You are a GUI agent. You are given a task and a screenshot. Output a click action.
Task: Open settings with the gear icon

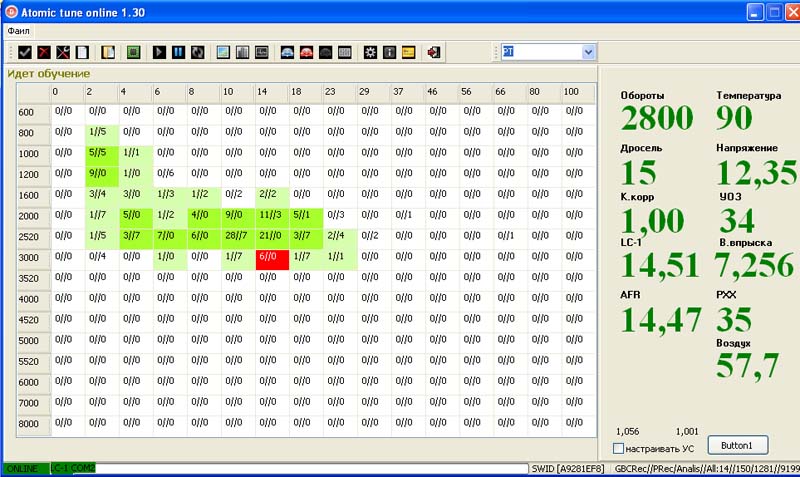point(370,52)
